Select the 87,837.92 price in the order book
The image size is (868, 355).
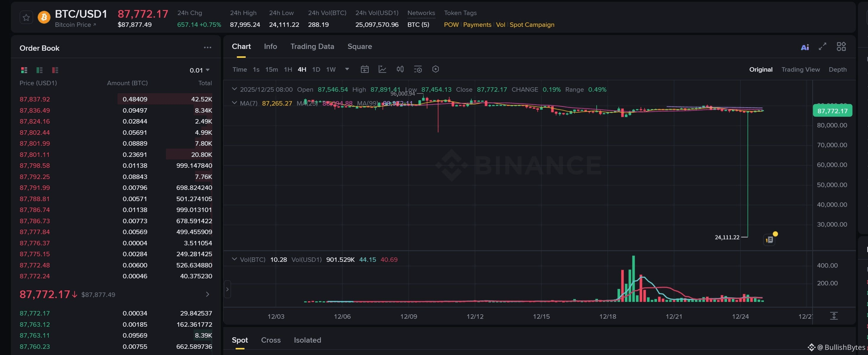click(35, 99)
